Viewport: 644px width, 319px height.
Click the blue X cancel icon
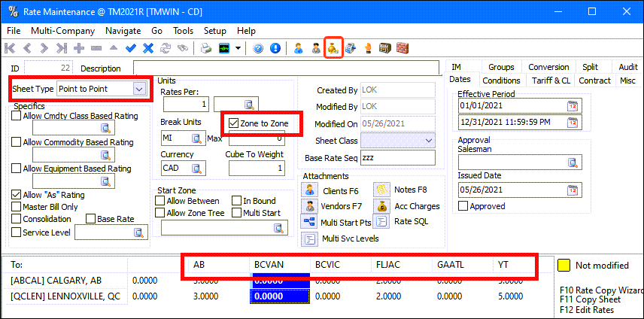(147, 48)
